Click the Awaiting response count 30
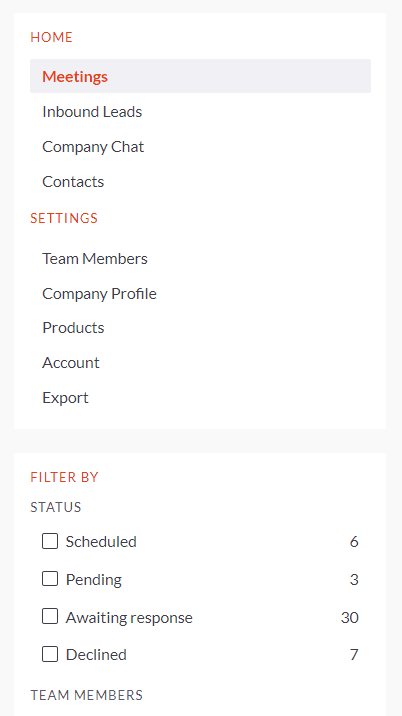 click(349, 617)
